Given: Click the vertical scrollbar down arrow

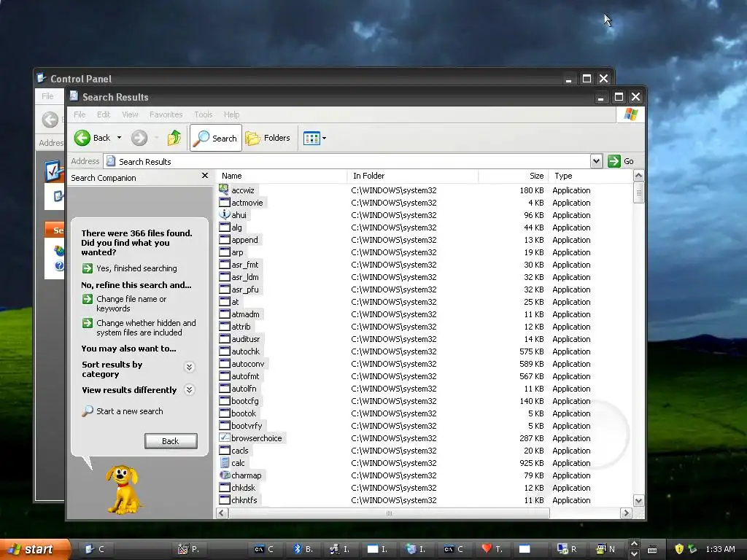Looking at the screenshot, I should (x=638, y=500).
